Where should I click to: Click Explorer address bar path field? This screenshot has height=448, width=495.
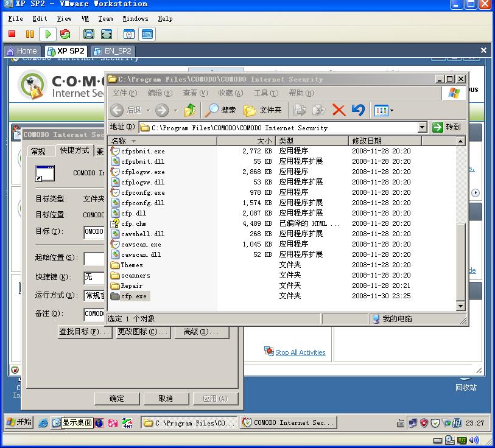278,128
